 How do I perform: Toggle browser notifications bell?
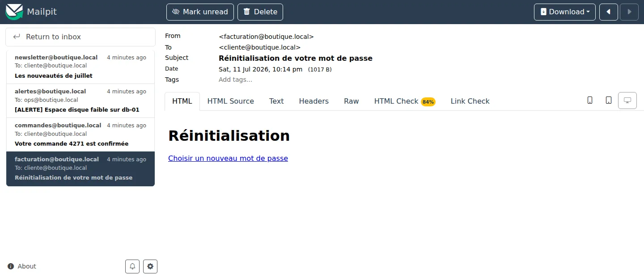tap(132, 266)
